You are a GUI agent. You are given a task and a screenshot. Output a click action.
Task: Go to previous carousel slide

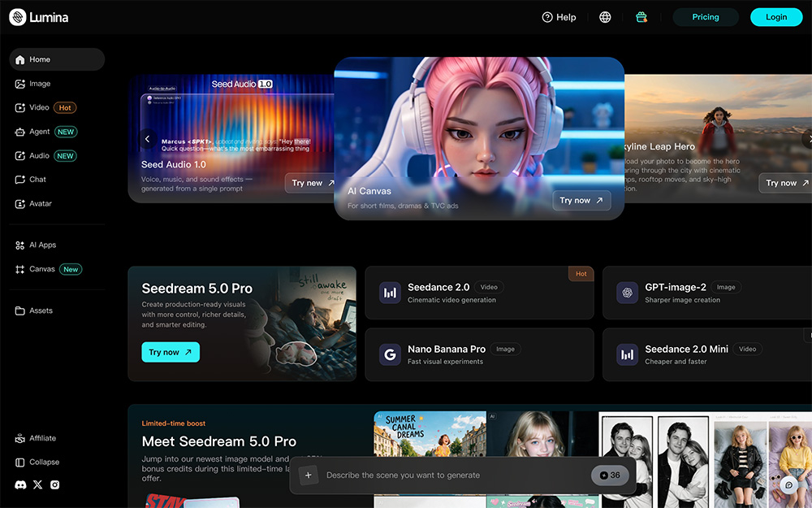pyautogui.click(x=148, y=138)
